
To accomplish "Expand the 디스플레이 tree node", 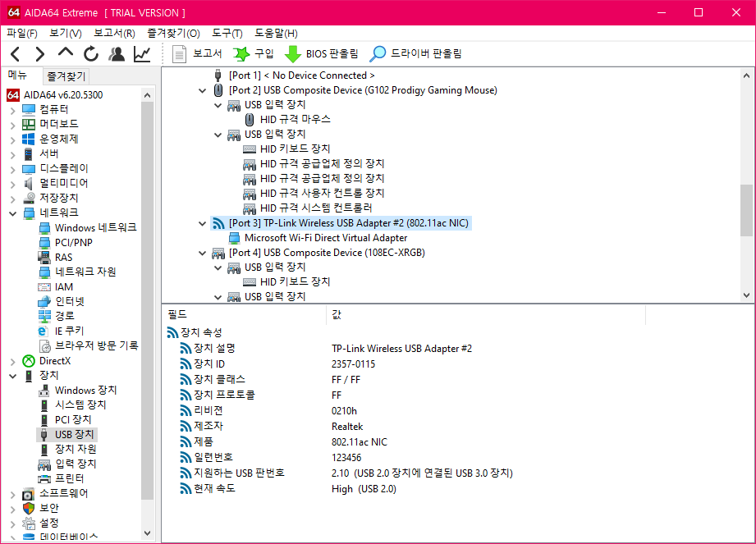I will [12, 170].
